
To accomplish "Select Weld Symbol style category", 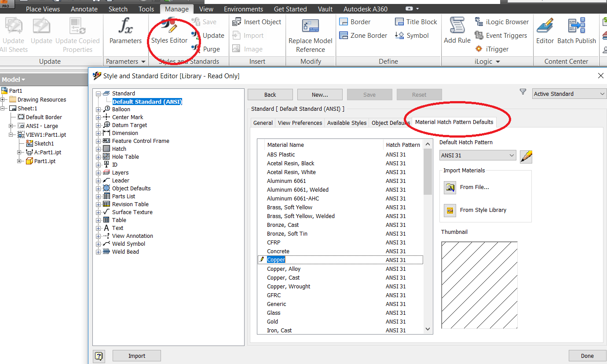I will click(x=128, y=244).
